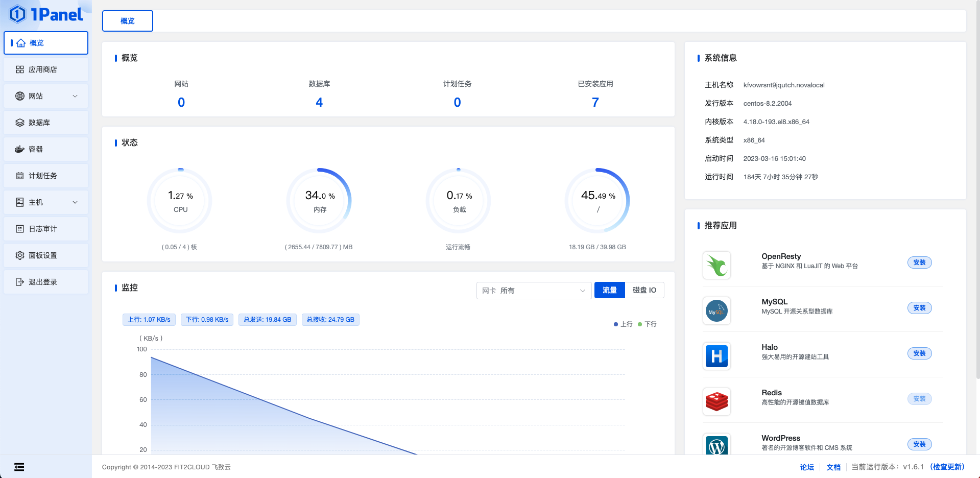Click the MySQL app icon
980x478 pixels.
pos(716,310)
